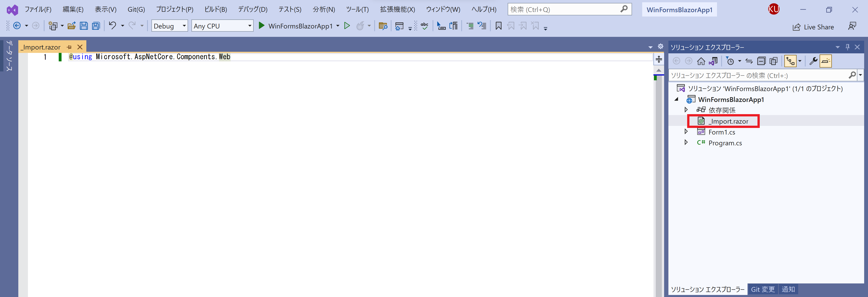Open dropdown arrow next to WinFormsBlazorApp1 start button
This screenshot has height=297, width=868.
338,26
